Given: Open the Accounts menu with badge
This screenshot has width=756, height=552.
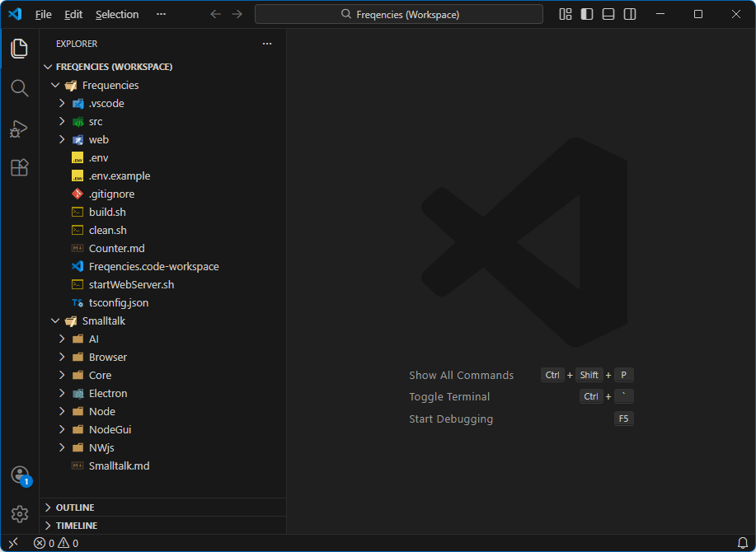Looking at the screenshot, I should tap(21, 476).
